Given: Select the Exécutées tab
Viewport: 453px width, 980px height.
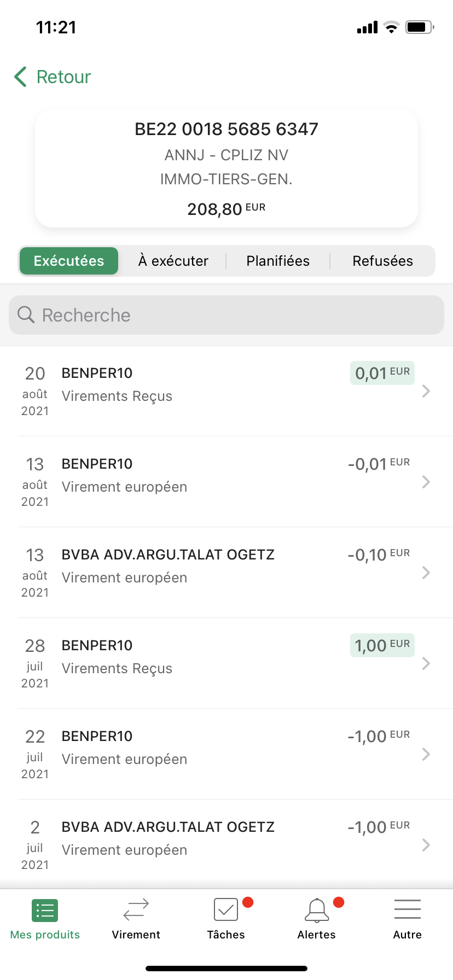Looking at the screenshot, I should [69, 261].
